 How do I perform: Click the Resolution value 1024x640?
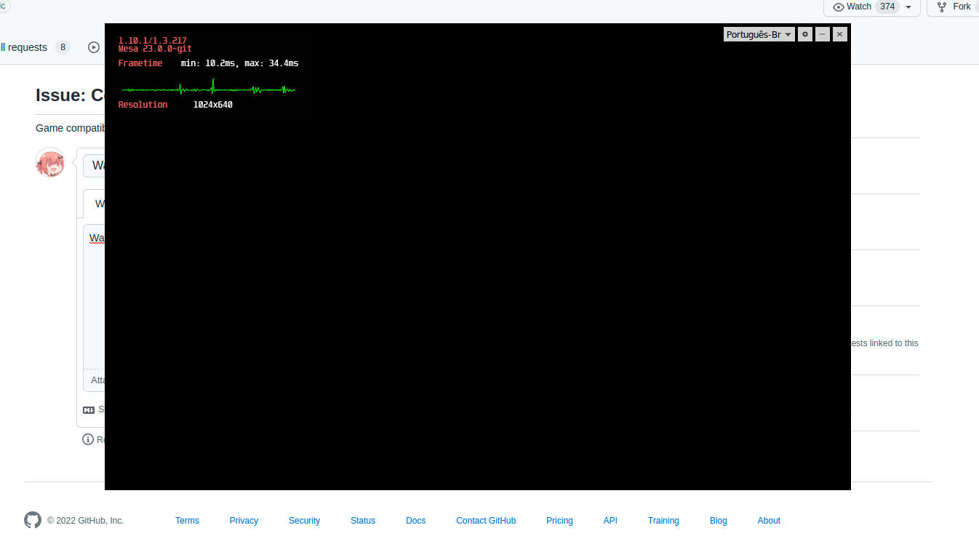click(x=212, y=105)
